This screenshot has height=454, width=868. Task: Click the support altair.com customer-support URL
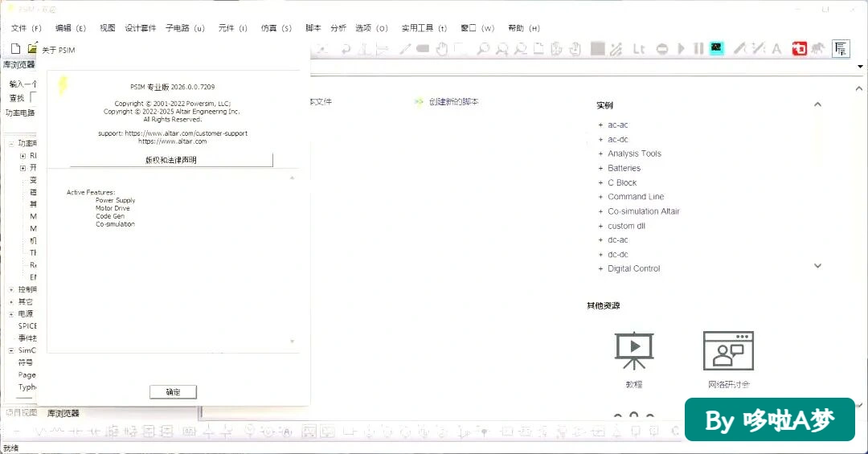point(186,133)
